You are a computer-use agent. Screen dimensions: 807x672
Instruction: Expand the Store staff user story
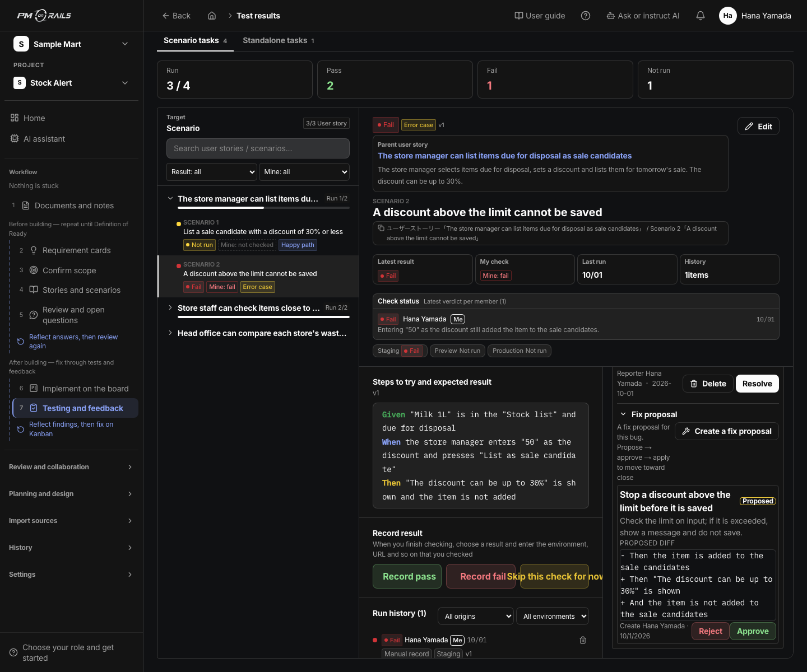tap(170, 308)
